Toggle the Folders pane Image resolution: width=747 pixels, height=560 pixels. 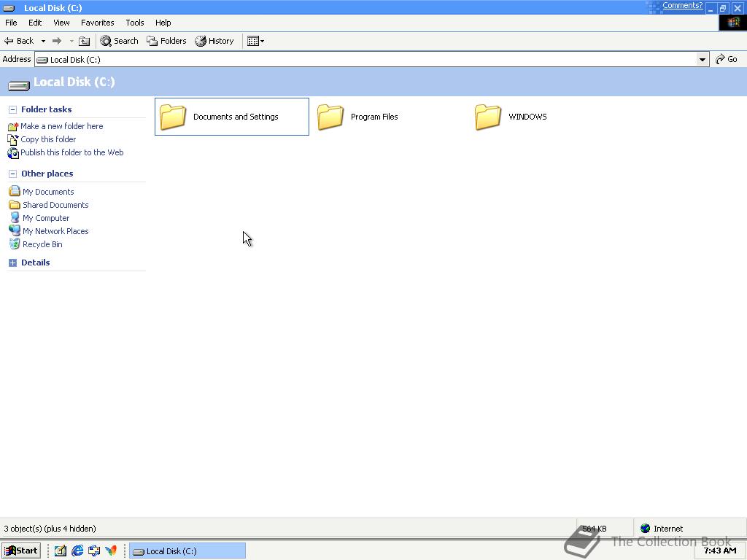point(166,41)
